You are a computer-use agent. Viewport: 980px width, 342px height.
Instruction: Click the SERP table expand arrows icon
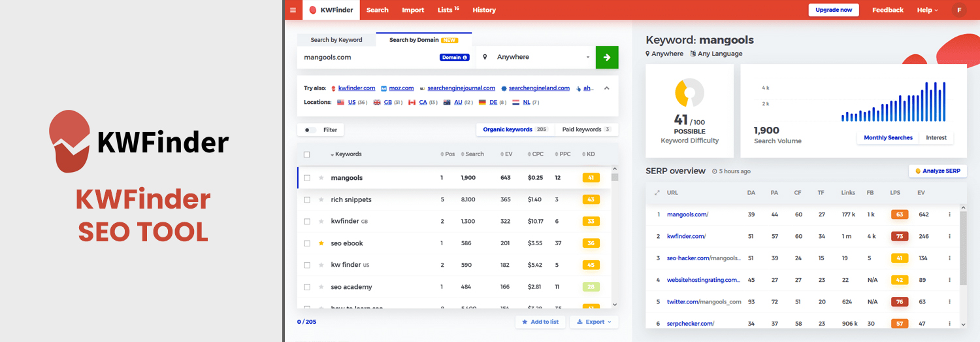tap(657, 193)
